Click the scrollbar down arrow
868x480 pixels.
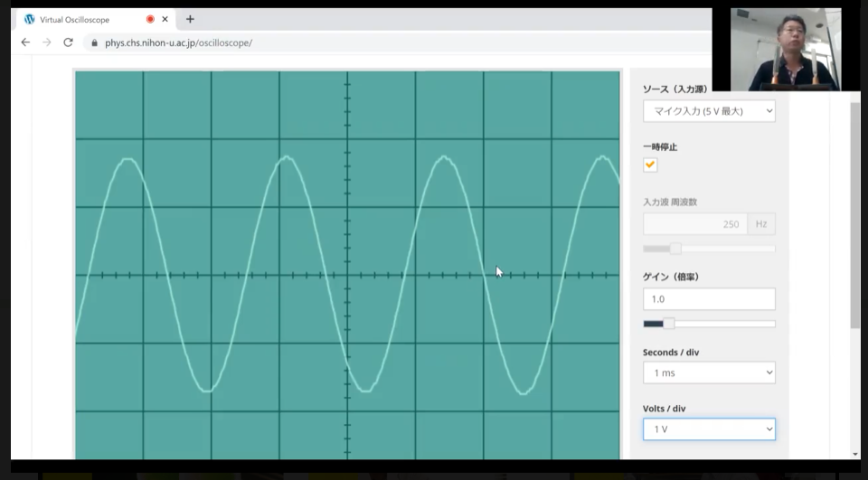855,454
